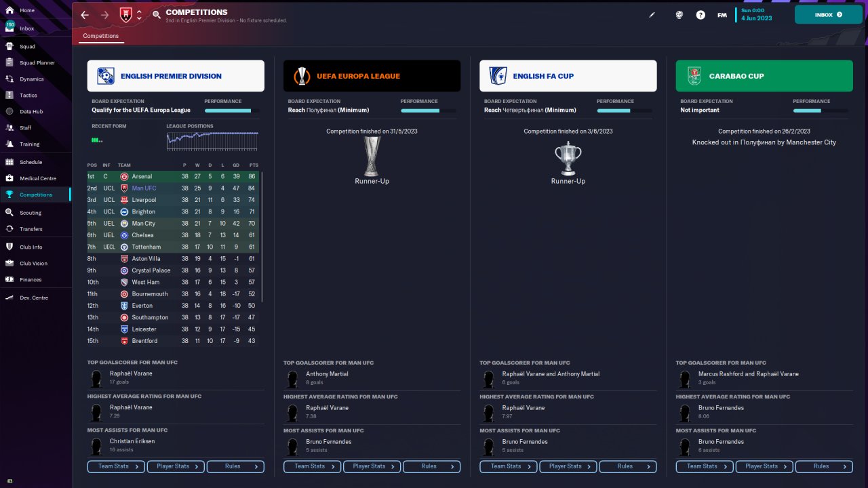Click the Scouting magnifier icon in sidebar
The height and width of the screenshot is (488, 868).
(x=9, y=213)
